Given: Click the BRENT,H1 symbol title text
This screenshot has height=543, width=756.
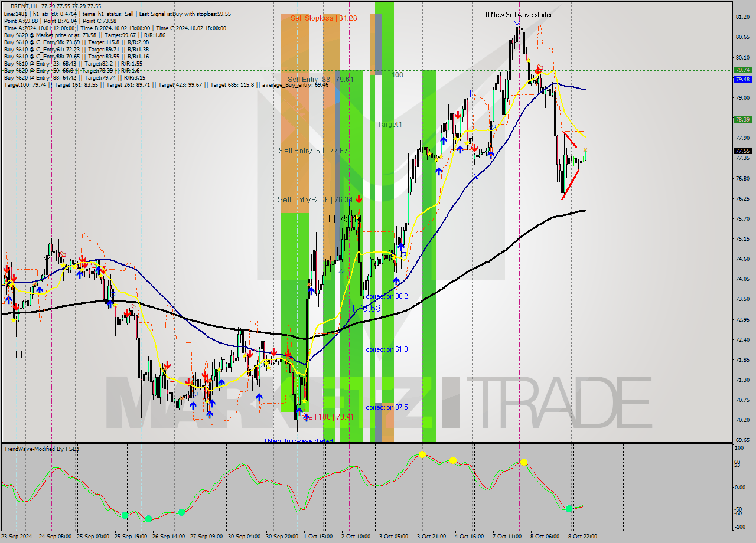Looking at the screenshot, I should (x=25, y=6).
